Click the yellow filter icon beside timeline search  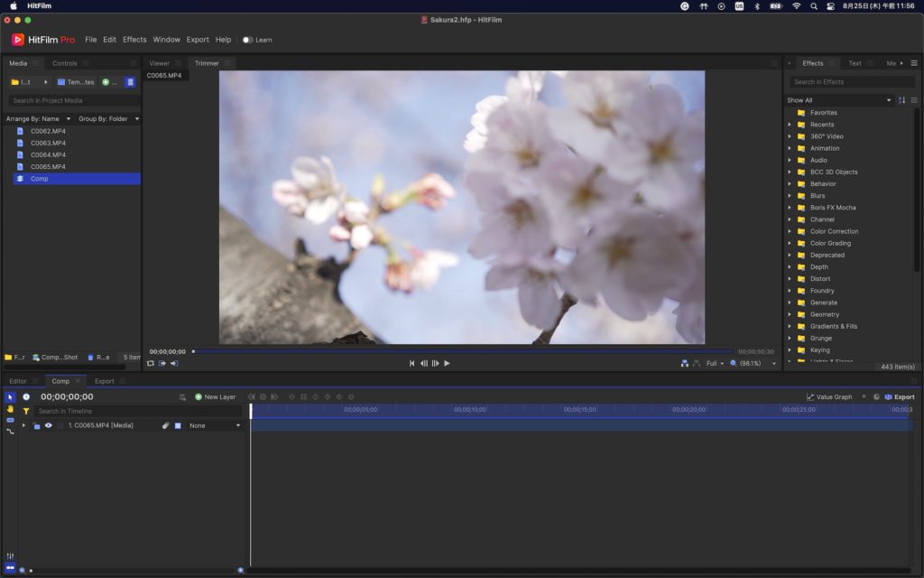26,411
